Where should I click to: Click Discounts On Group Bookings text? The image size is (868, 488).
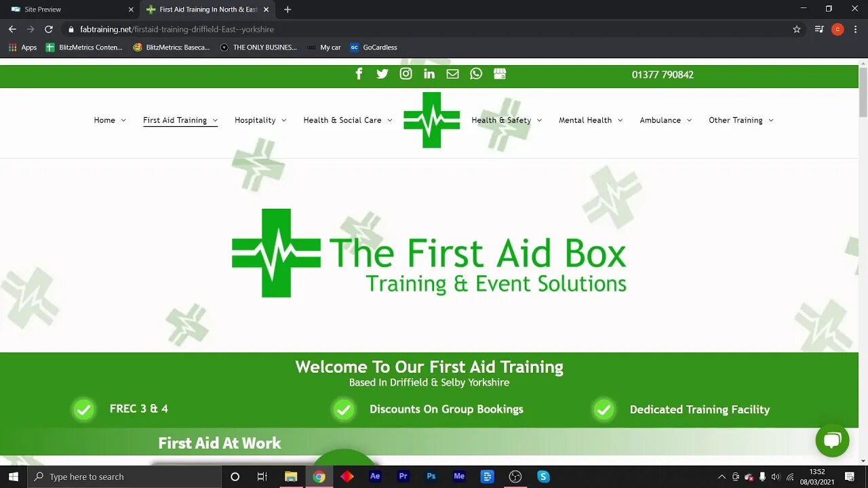pyautogui.click(x=446, y=409)
